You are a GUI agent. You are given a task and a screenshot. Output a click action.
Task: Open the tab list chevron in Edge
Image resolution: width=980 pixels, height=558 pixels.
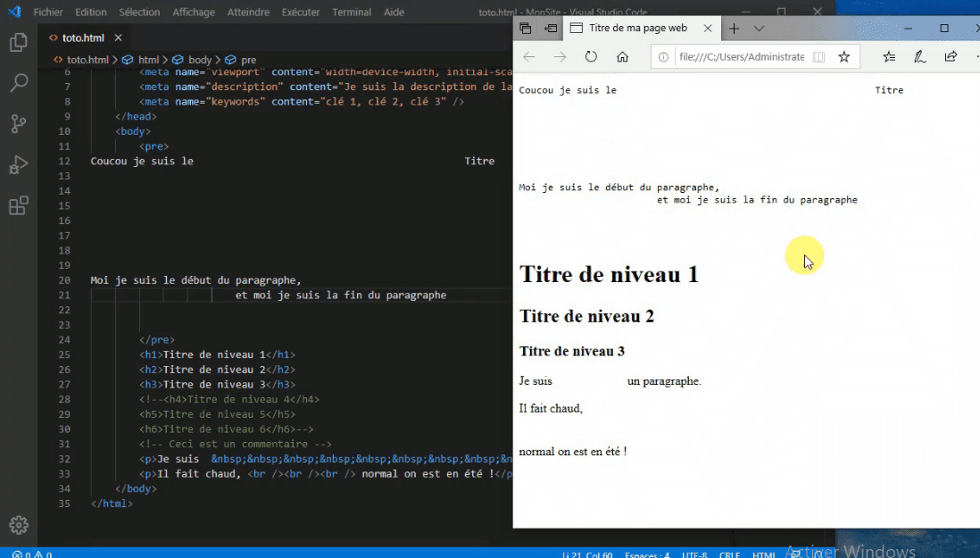click(760, 28)
